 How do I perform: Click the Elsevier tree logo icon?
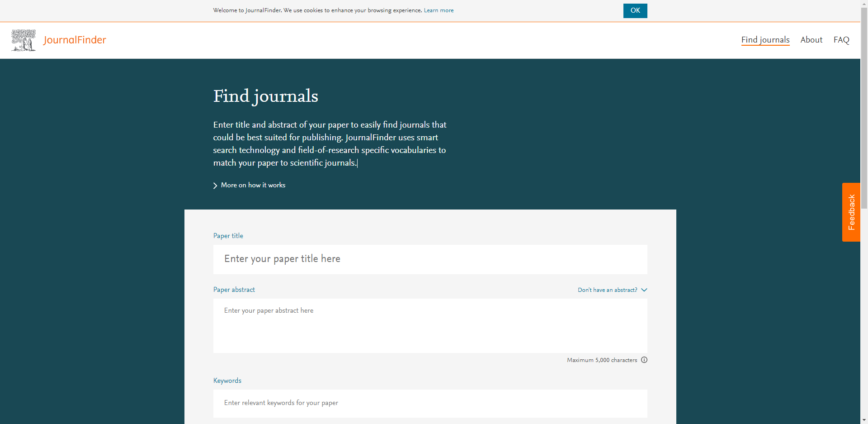click(x=24, y=40)
